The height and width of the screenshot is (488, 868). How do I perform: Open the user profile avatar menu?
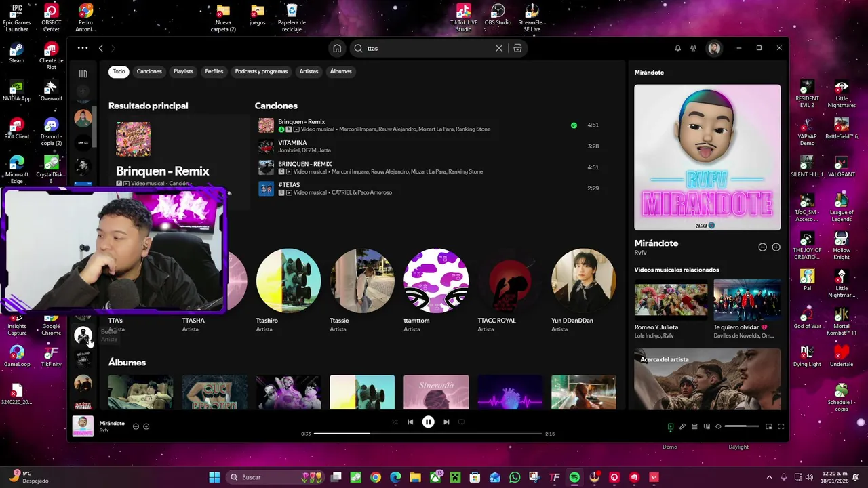(713, 48)
